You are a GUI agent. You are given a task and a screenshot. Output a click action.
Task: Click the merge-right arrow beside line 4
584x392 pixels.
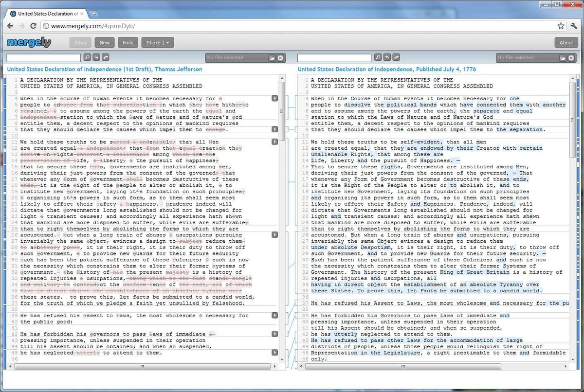click(x=274, y=98)
